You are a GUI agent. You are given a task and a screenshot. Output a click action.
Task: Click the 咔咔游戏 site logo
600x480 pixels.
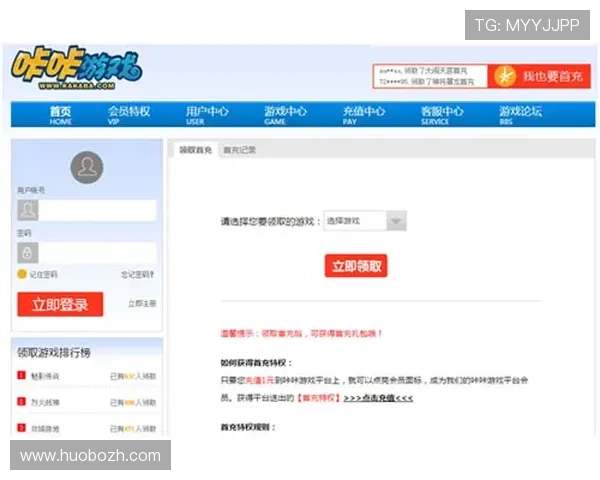point(77,69)
